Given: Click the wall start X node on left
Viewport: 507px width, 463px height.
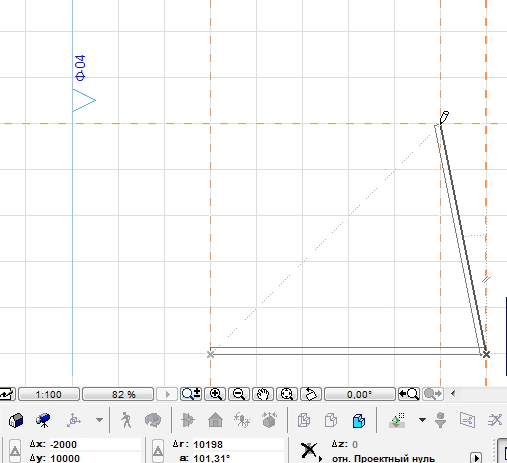Looking at the screenshot, I should (x=210, y=354).
